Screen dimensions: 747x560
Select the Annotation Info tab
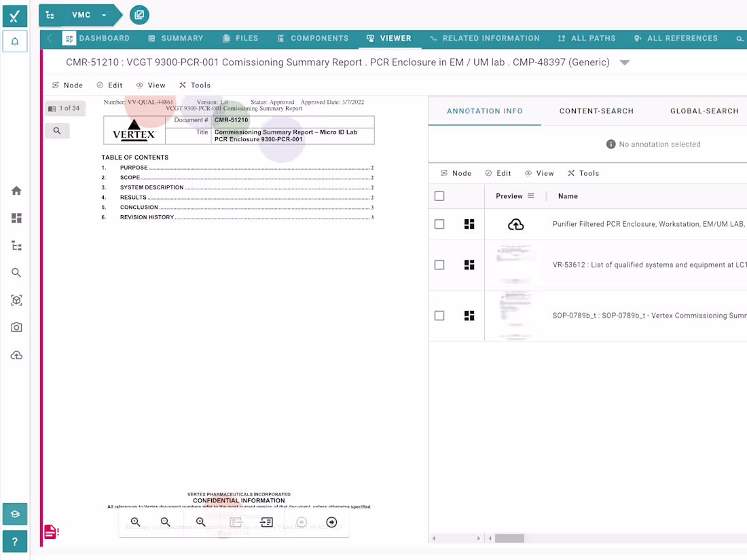[x=484, y=111]
